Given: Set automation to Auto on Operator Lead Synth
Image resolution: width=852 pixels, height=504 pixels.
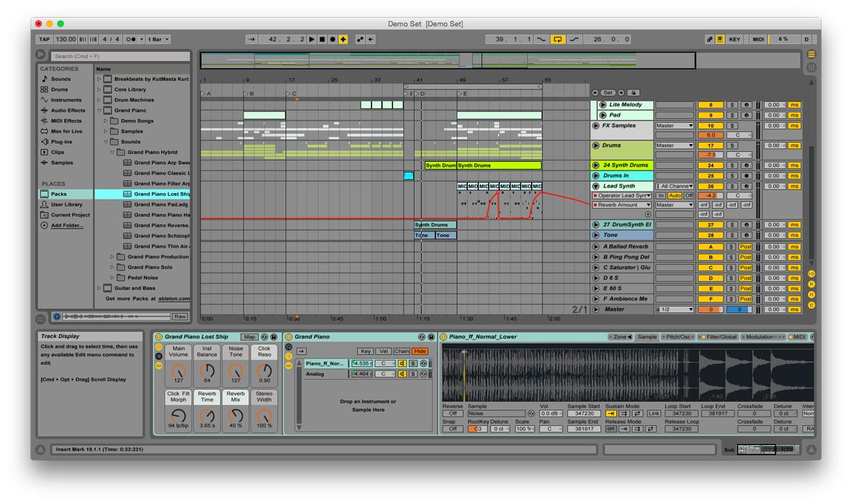Looking at the screenshot, I should coord(675,195).
